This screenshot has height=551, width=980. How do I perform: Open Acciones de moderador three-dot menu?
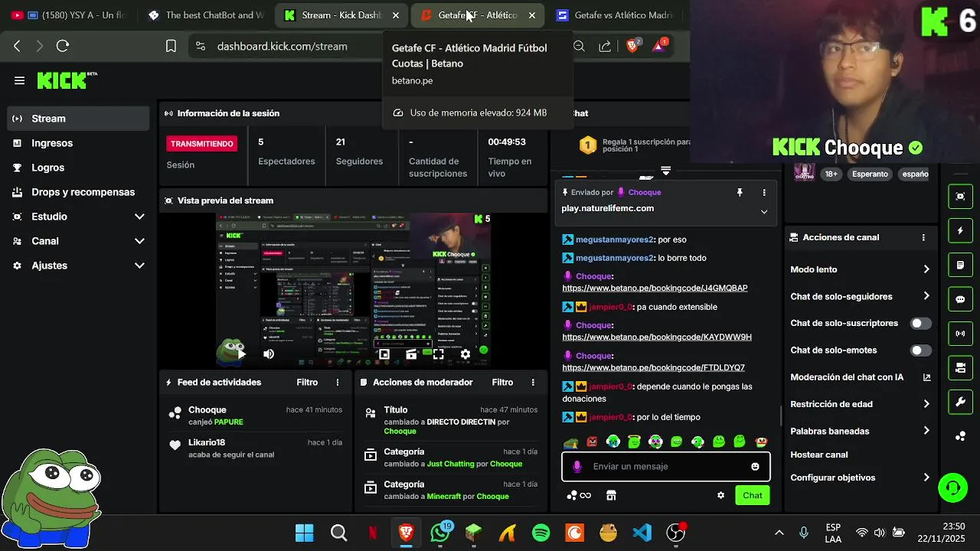click(533, 382)
